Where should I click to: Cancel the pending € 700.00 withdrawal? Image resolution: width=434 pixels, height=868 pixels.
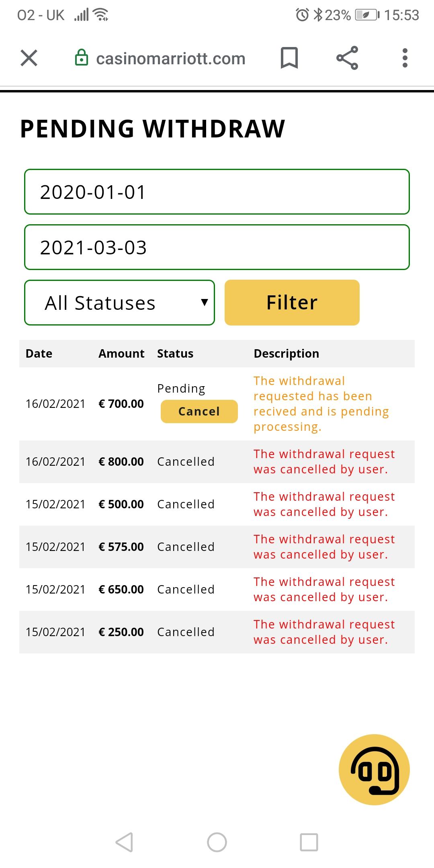point(199,411)
